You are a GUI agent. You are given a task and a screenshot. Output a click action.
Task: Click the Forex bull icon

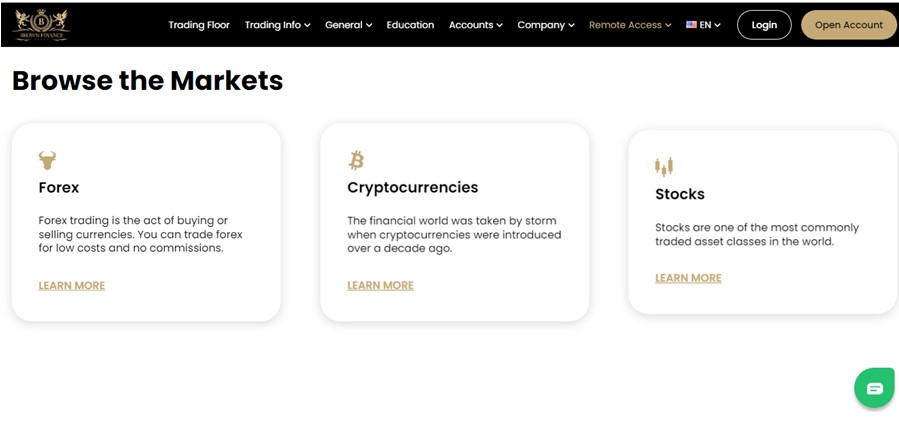click(x=47, y=160)
